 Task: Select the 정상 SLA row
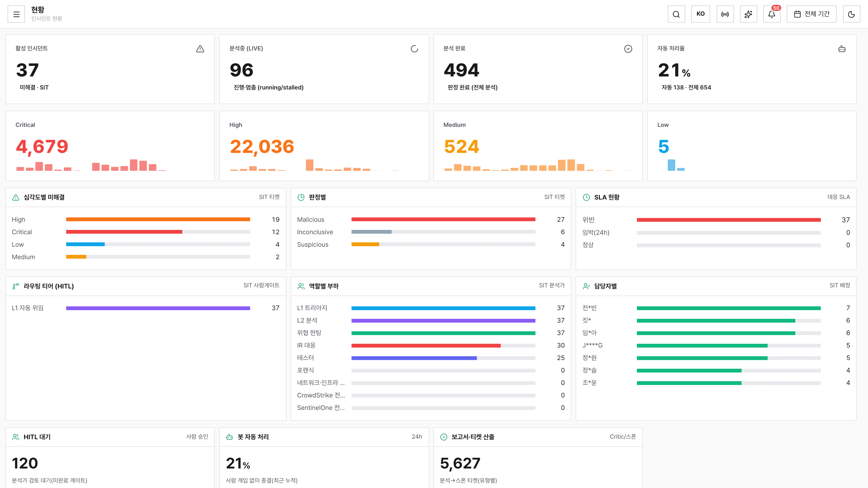716,245
